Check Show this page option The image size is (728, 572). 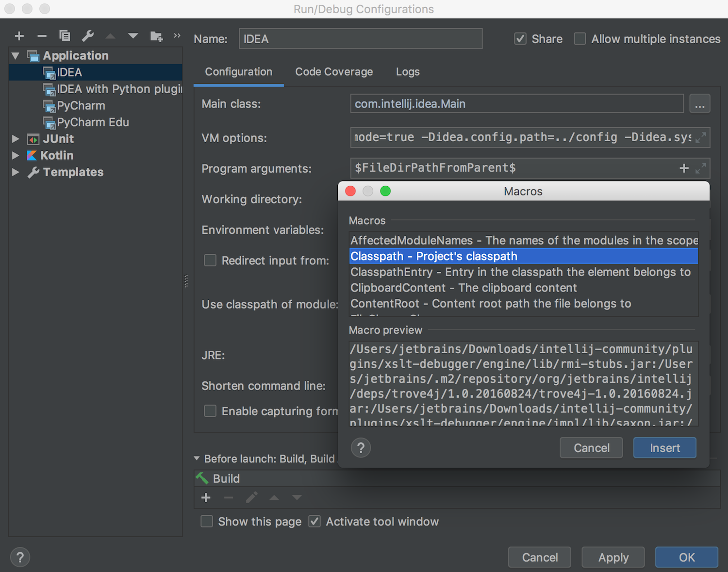(x=206, y=521)
